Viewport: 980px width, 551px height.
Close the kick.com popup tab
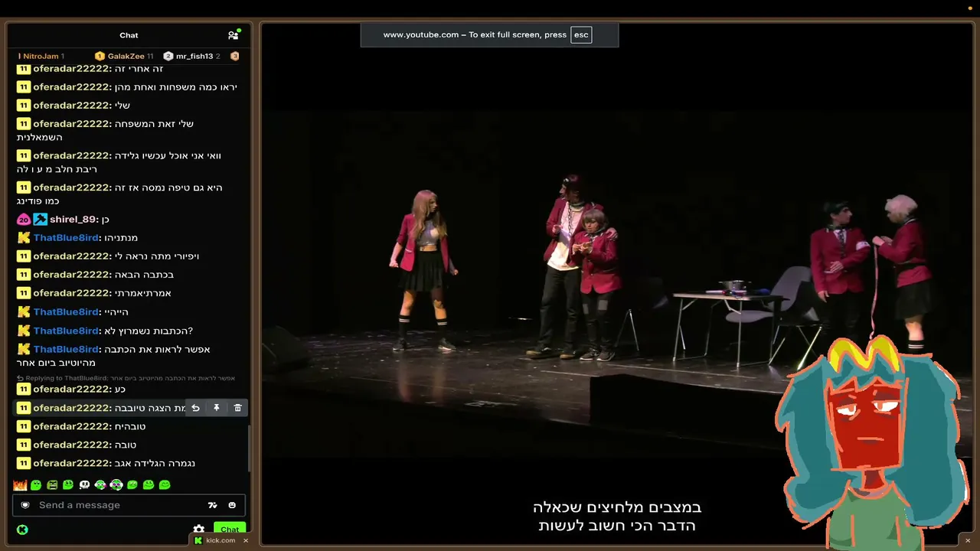tap(246, 540)
